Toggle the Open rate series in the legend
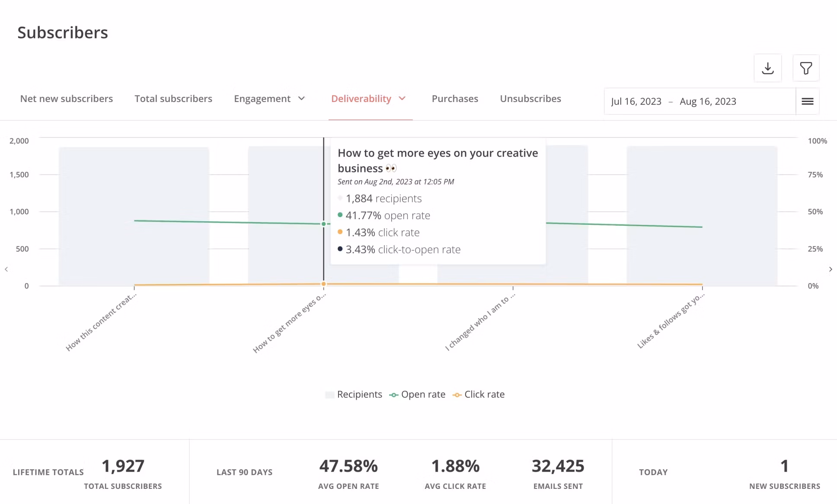 423,394
